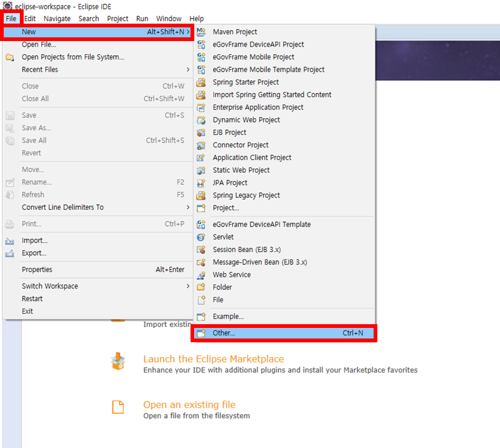This screenshot has height=448, width=500.
Task: Choose Exit in File menu
Action: pos(97,311)
